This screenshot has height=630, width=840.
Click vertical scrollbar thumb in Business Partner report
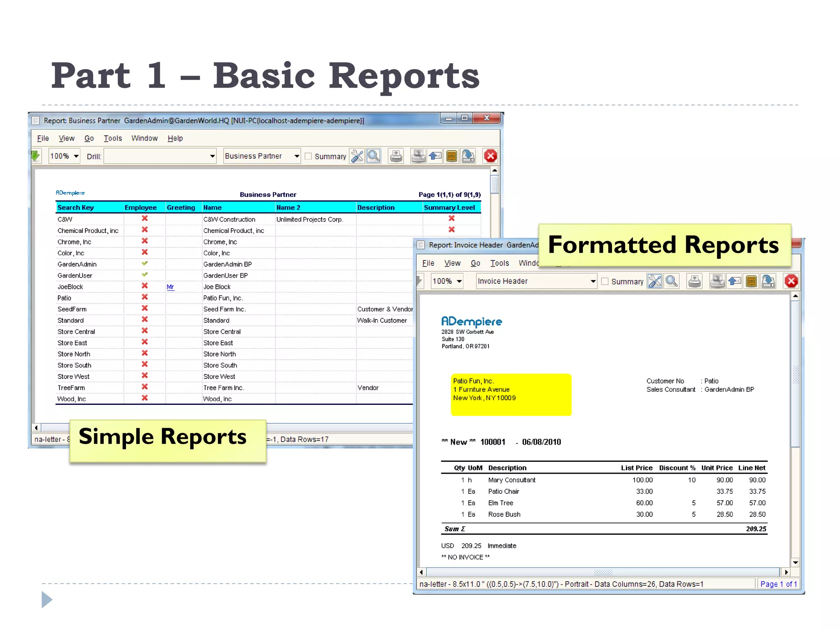[495, 184]
